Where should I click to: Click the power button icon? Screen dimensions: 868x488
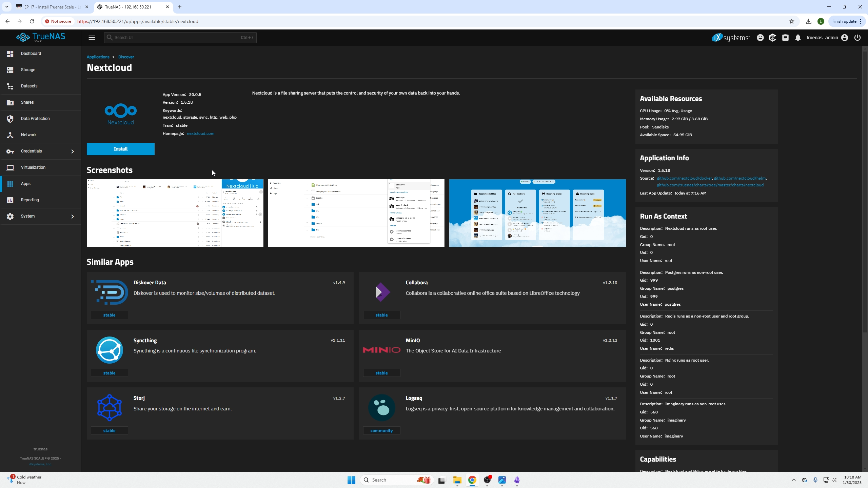tap(857, 38)
